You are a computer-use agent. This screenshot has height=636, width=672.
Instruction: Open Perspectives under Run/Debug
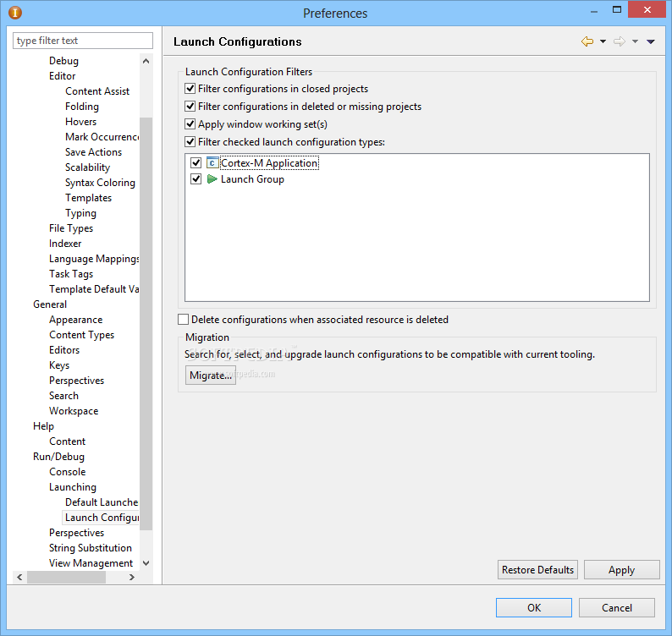tap(76, 533)
